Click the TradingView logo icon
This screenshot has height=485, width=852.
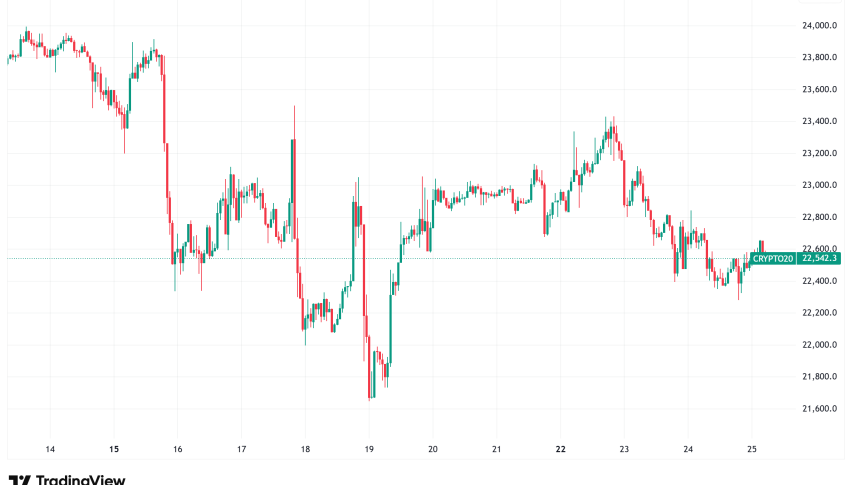(19, 479)
